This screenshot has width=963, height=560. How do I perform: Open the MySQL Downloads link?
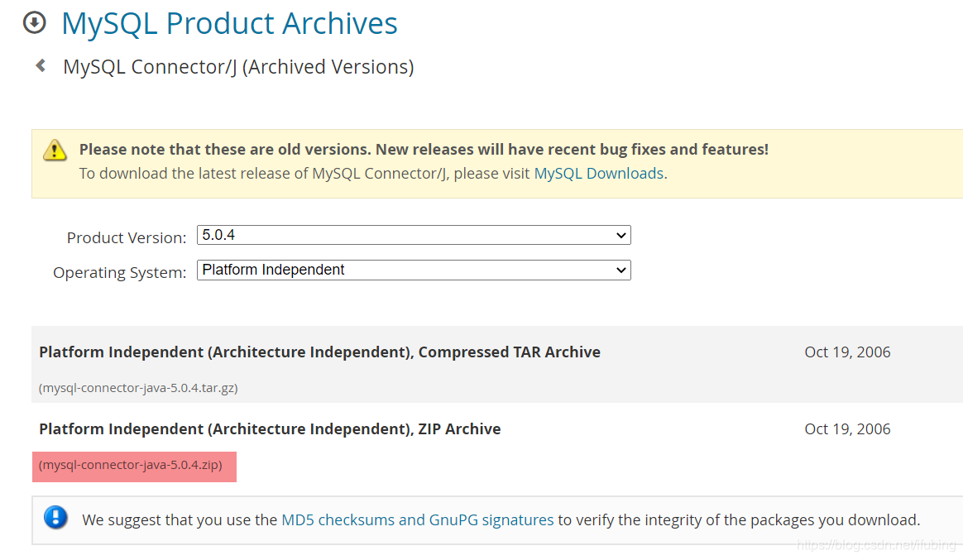(597, 173)
